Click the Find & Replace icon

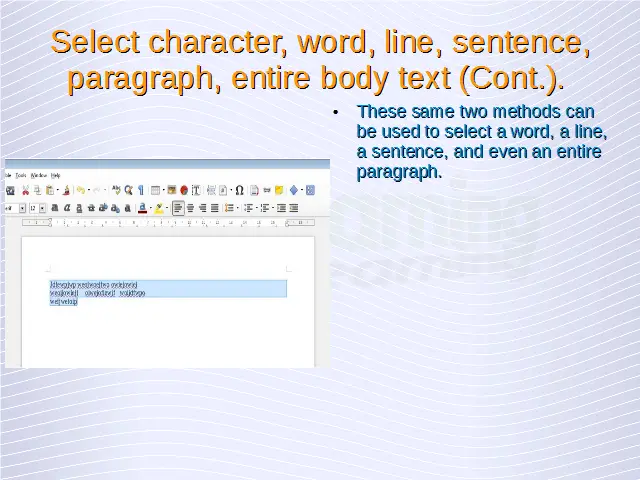tap(128, 189)
